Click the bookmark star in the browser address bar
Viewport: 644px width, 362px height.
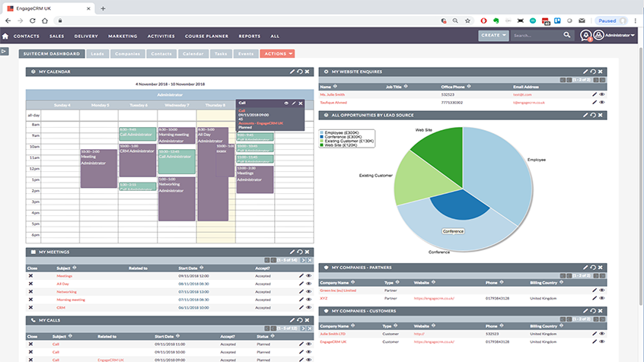click(x=467, y=21)
